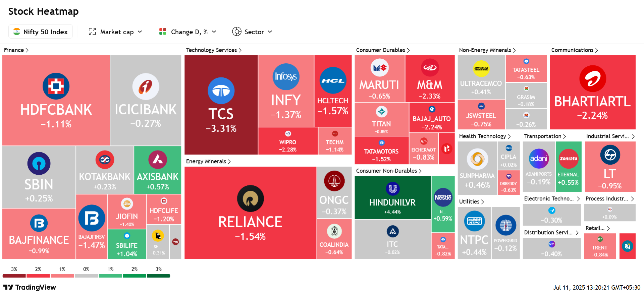
Task: Open the Nifty 50 Index selector
Action: (x=41, y=32)
